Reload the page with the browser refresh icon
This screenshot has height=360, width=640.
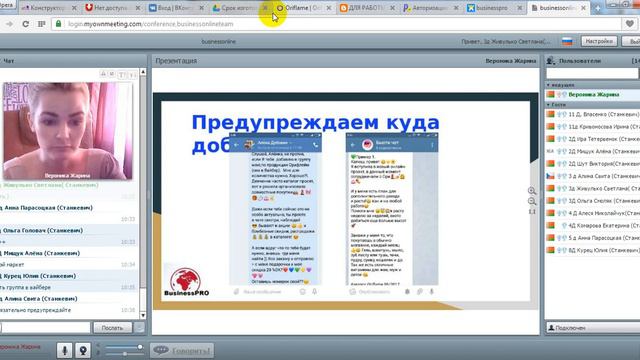pyautogui.click(x=25, y=24)
